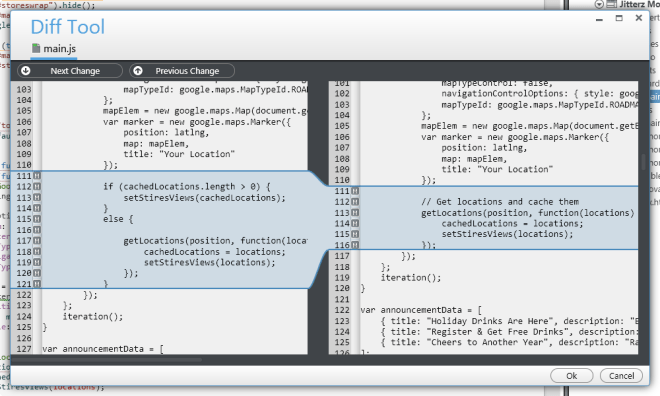660x396 pixels.
Task: Click line number 117 in right gutter
Action: 342,256
